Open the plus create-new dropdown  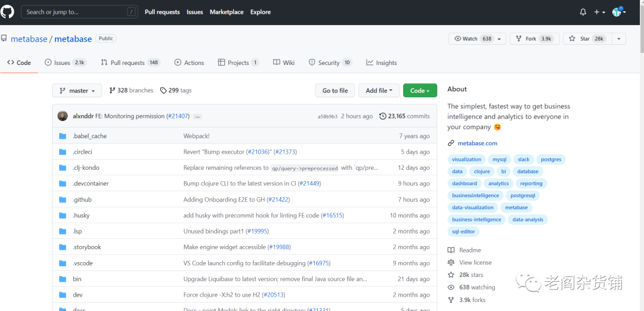[x=599, y=13]
